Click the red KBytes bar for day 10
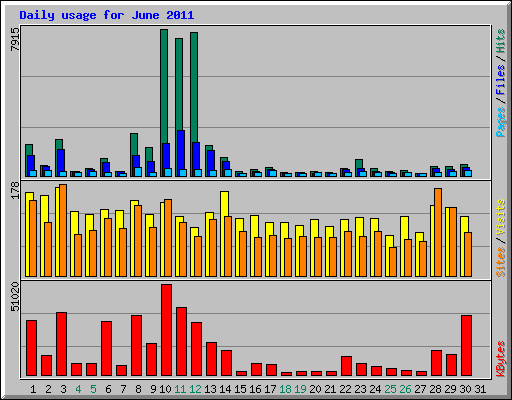Screen dimensions: 512x400 166,330
